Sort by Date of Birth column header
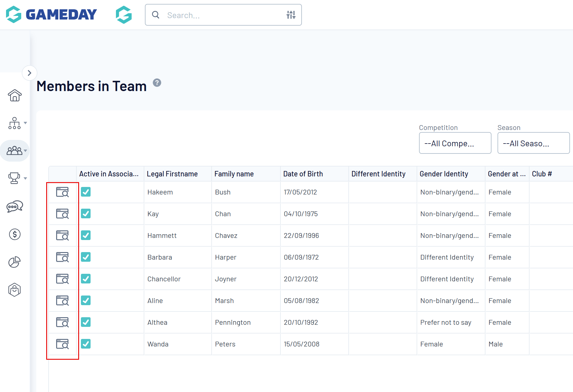The width and height of the screenshot is (573, 392). 303,174
